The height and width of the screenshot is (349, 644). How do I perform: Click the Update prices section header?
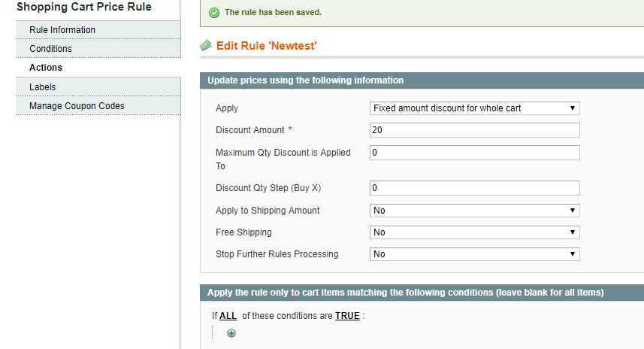(x=422, y=80)
